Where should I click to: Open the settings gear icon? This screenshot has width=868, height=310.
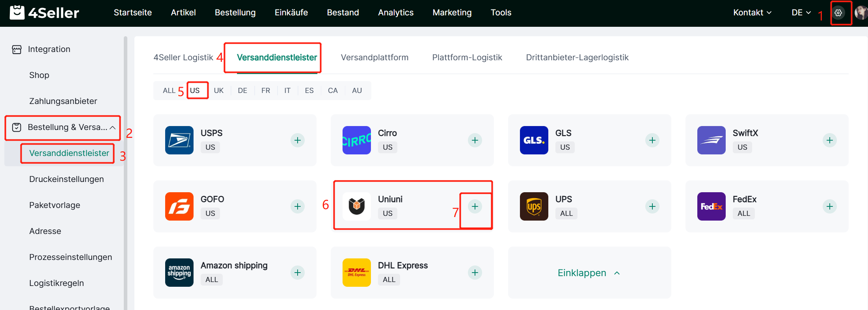click(838, 13)
